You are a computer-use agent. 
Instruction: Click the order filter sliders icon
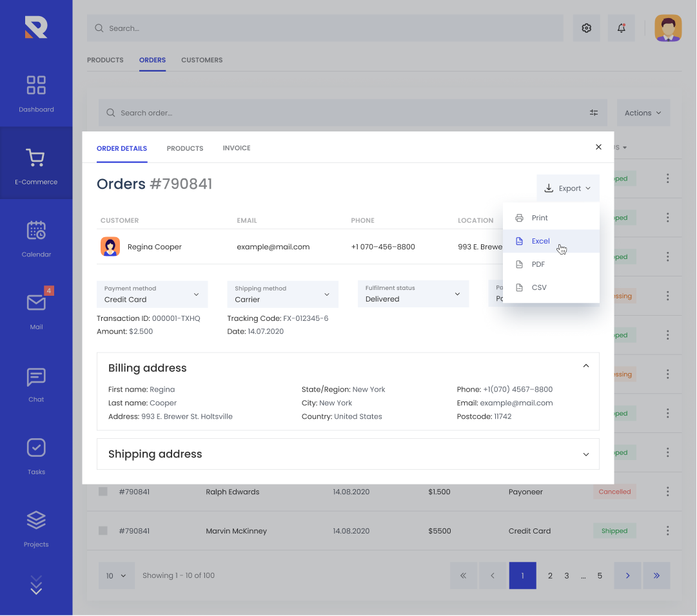tap(594, 113)
